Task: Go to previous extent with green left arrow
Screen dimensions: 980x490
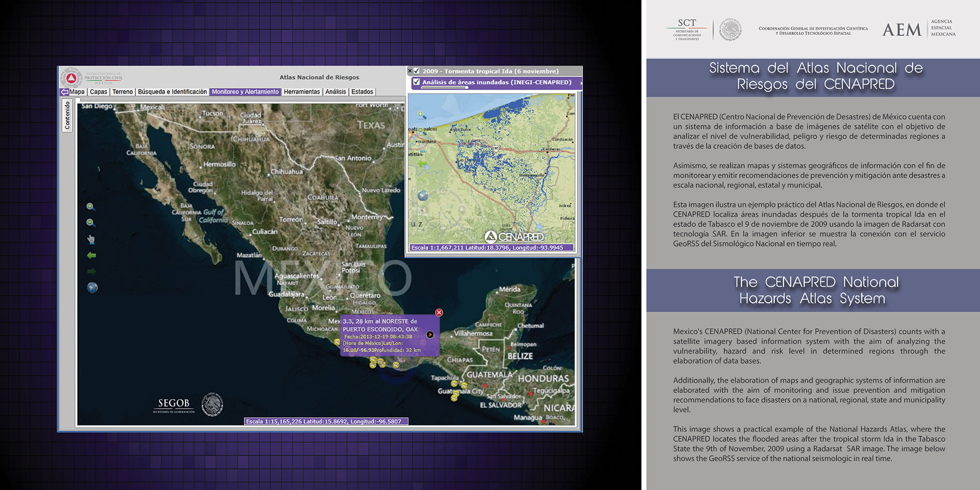Action: [91, 255]
